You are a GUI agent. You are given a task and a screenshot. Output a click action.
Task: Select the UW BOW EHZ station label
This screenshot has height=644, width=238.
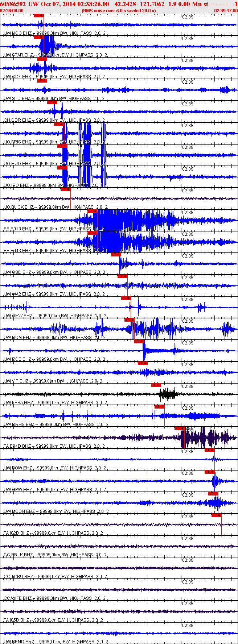pos(55,468)
